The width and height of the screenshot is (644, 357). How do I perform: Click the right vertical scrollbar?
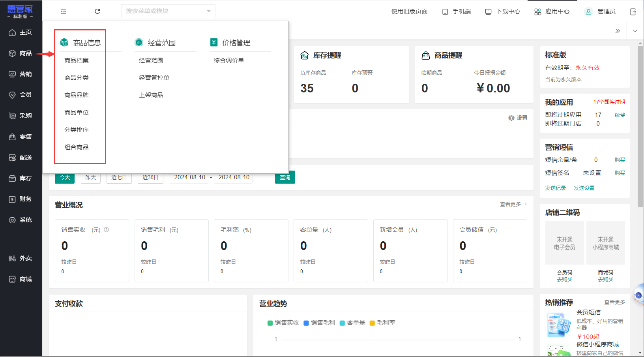pyautogui.click(x=640, y=126)
